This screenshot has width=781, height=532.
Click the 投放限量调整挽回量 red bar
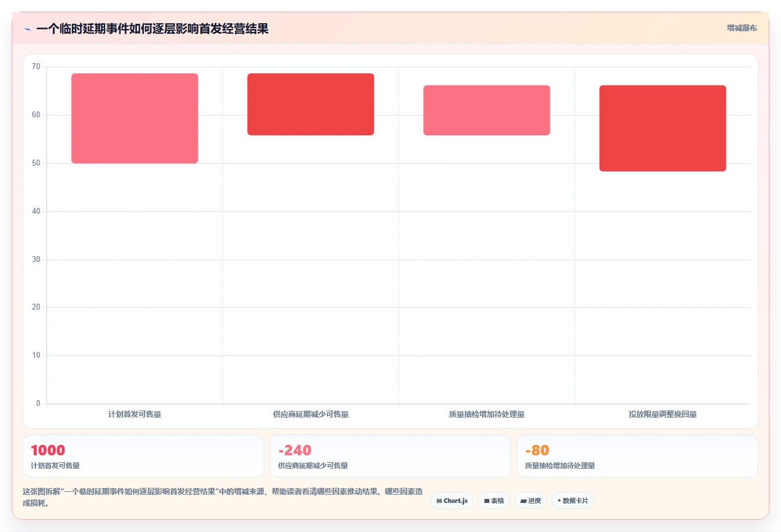pyautogui.click(x=663, y=128)
